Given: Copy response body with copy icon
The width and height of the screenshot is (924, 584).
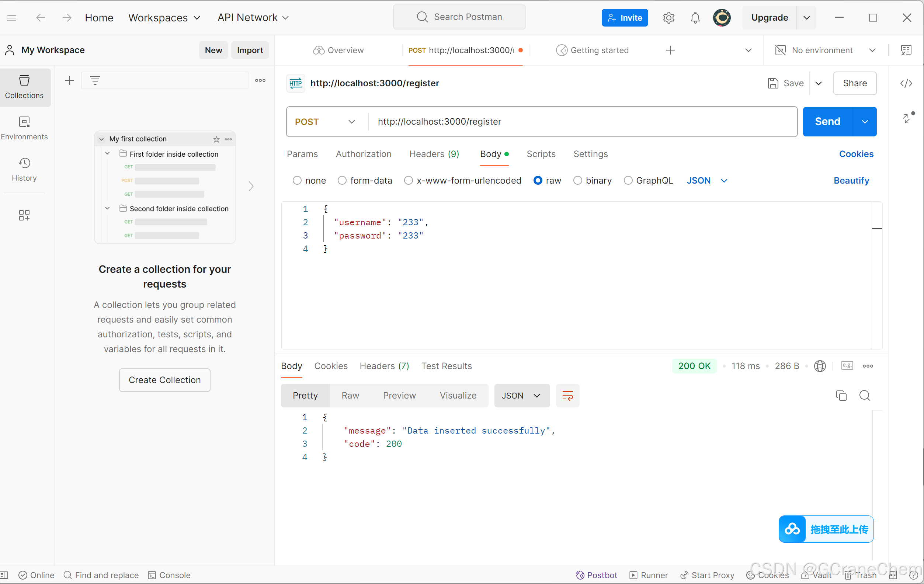Looking at the screenshot, I should pyautogui.click(x=841, y=396).
